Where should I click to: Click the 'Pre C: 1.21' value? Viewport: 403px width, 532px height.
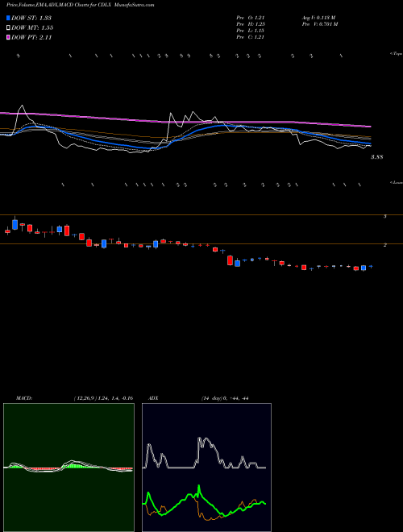pyautogui.click(x=251, y=37)
